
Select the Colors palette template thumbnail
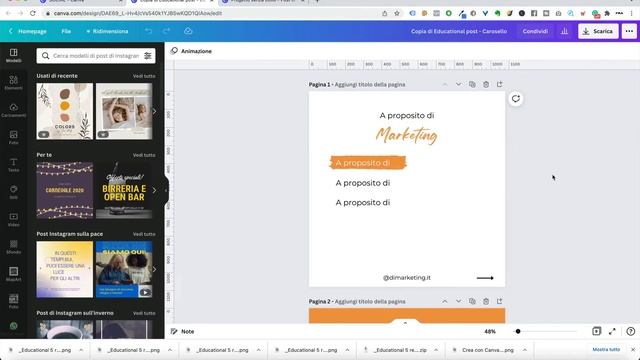pyautogui.click(x=64, y=111)
